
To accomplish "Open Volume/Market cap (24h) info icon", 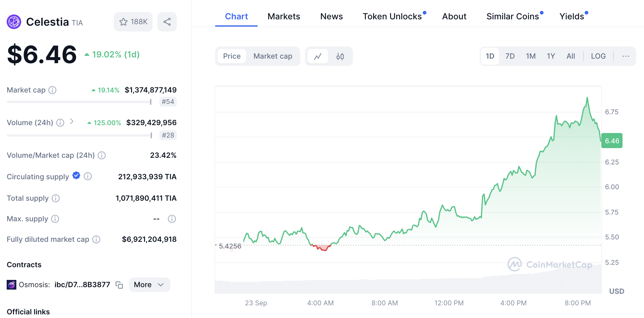I will pyautogui.click(x=102, y=155).
